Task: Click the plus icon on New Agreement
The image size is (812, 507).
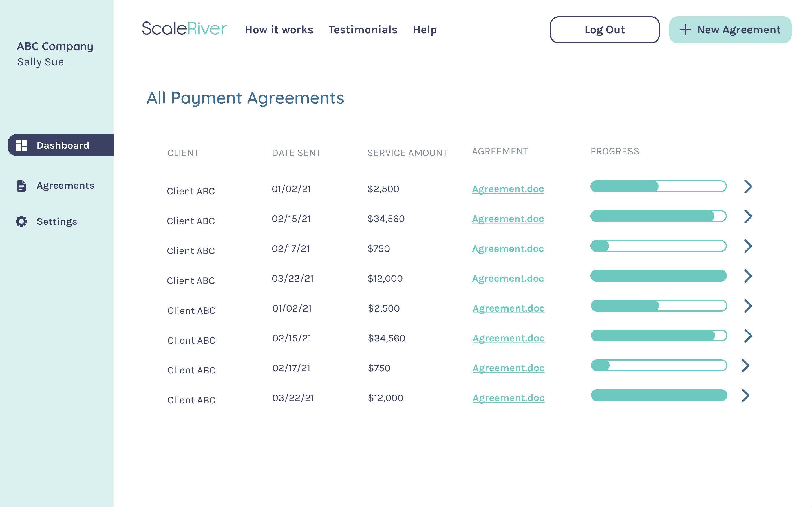Action: 685,30
